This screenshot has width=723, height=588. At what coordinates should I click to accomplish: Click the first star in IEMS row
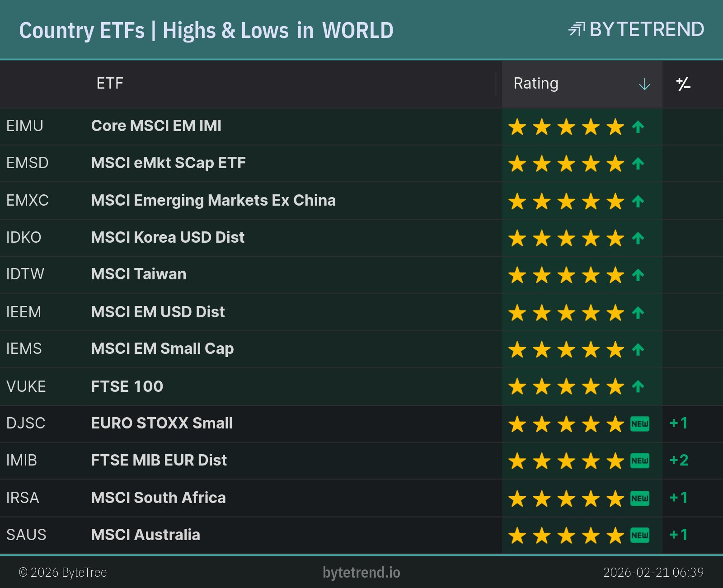point(517,349)
